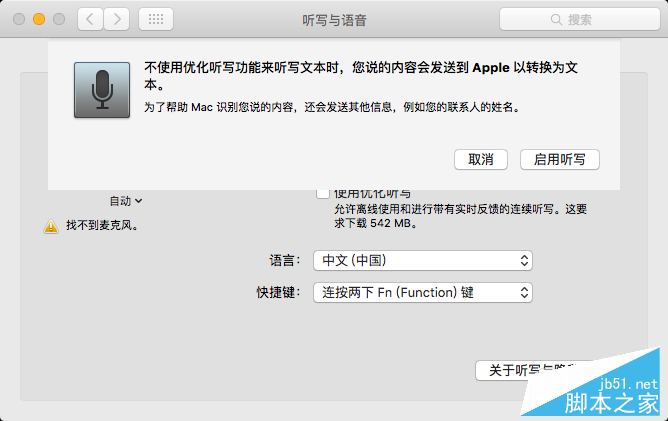This screenshot has height=421, width=668.
Task: Close the window with the red button
Action: coord(19,19)
